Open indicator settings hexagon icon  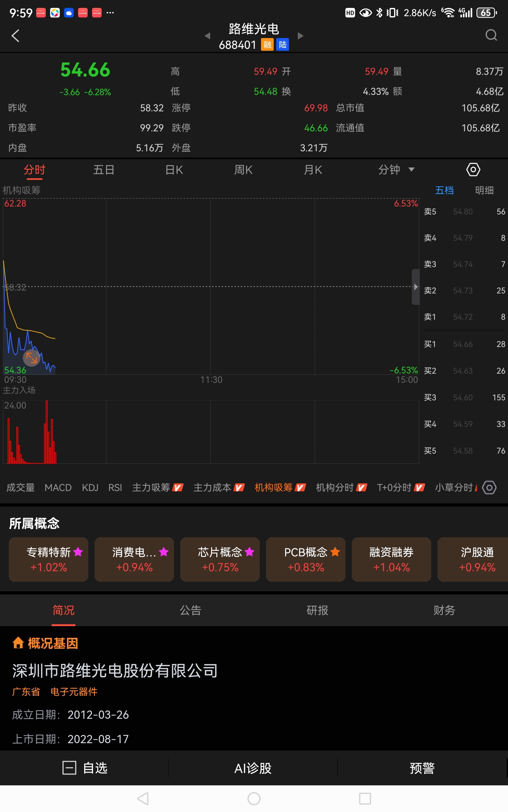point(489,488)
